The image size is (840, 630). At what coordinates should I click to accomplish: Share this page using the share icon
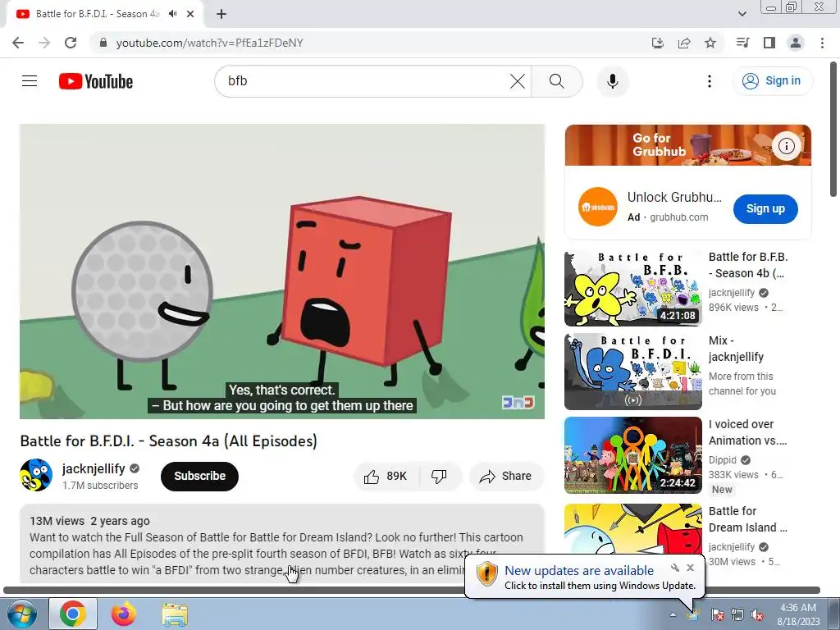pos(684,43)
